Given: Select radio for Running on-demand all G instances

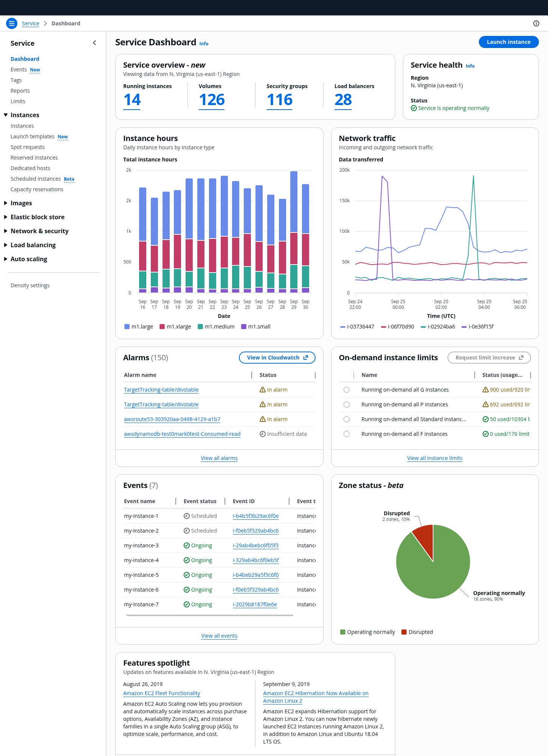Looking at the screenshot, I should coord(347,390).
